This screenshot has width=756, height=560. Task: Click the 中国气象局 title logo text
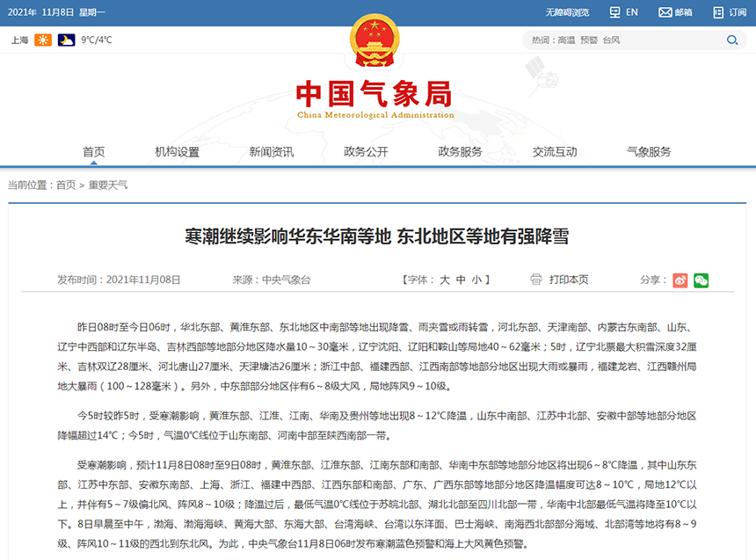pyautogui.click(x=374, y=94)
